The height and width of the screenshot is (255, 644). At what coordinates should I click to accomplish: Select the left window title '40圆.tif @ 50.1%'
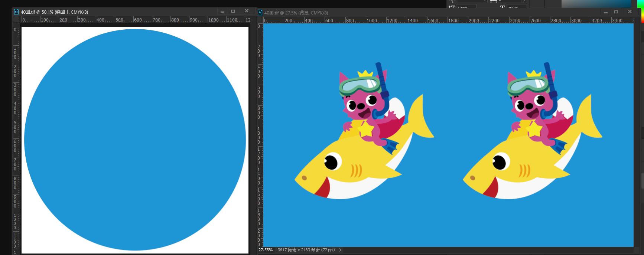(x=54, y=12)
